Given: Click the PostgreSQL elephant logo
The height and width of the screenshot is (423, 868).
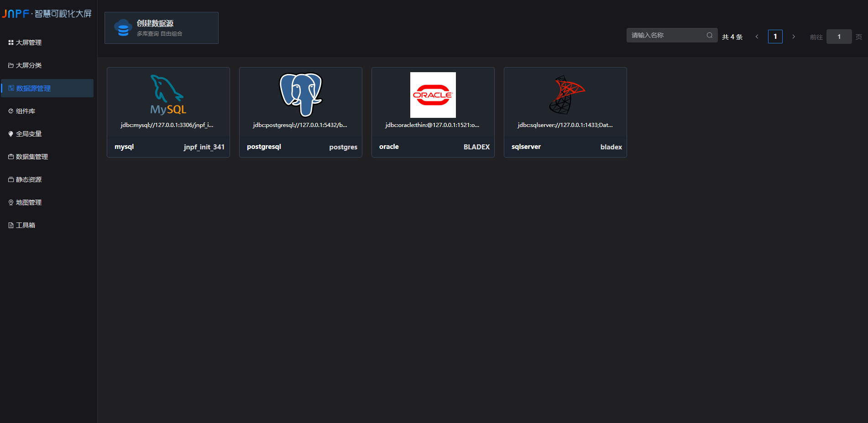Looking at the screenshot, I should pos(301,95).
